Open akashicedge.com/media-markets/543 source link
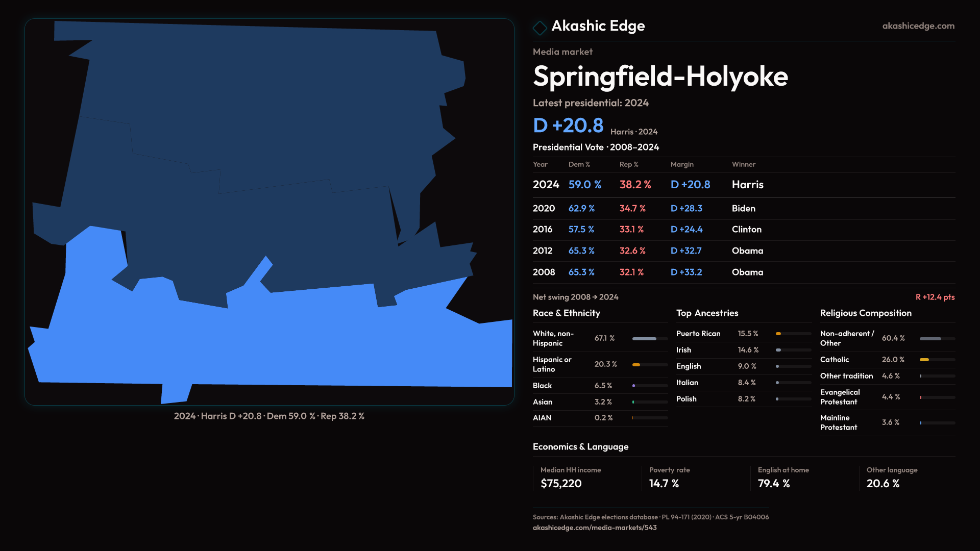This screenshot has height=551, width=980. point(594,528)
